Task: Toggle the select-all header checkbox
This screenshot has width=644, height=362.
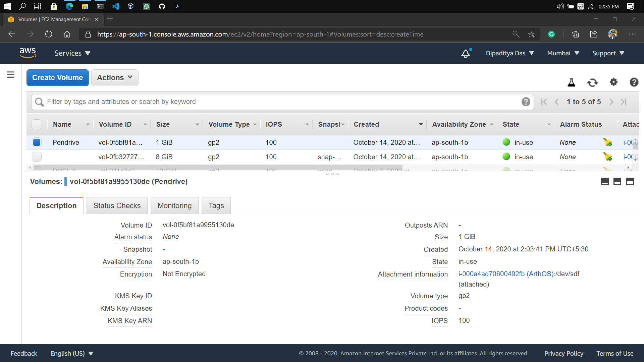Action: 37,124
